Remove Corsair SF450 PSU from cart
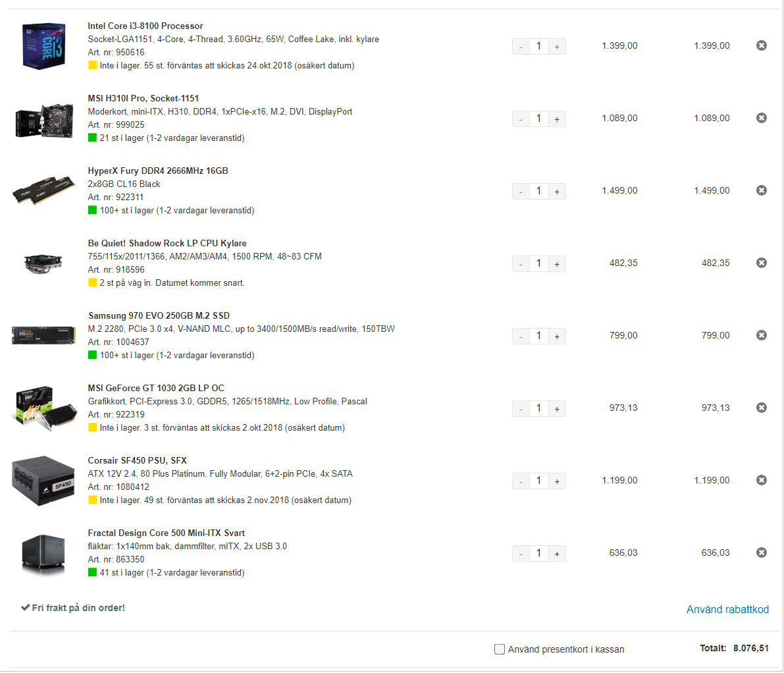 click(761, 481)
